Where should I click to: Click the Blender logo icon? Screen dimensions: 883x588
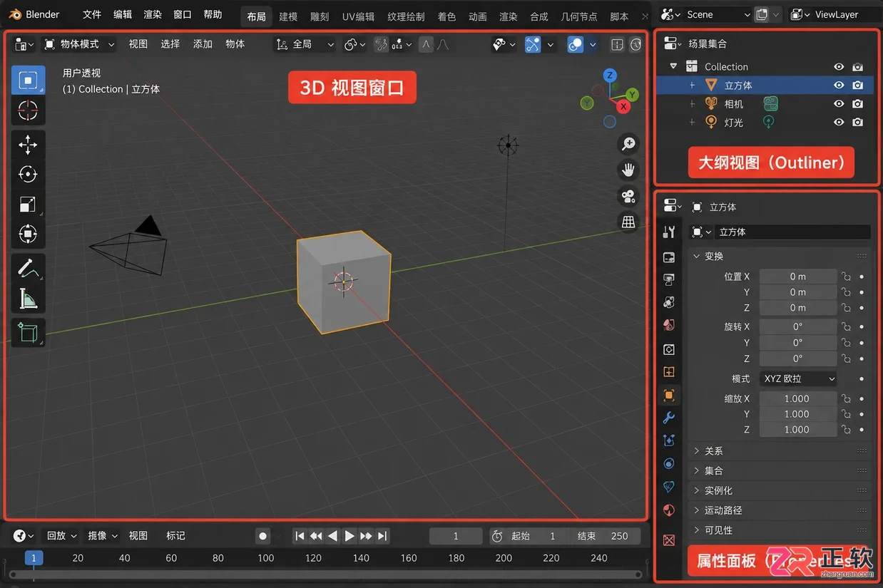coord(14,14)
